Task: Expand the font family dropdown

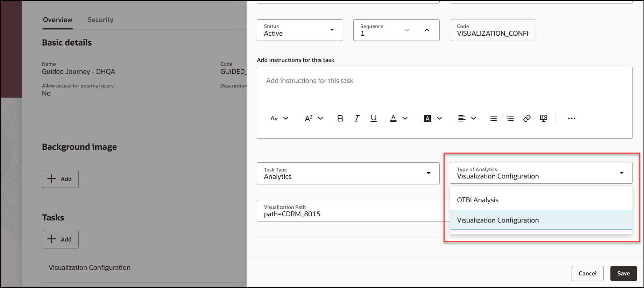Action: point(279,118)
